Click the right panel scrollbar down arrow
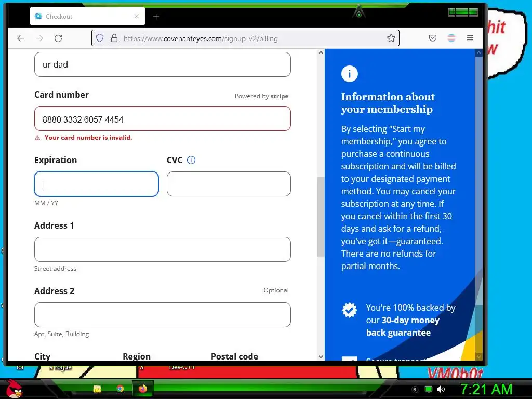 [x=478, y=356]
